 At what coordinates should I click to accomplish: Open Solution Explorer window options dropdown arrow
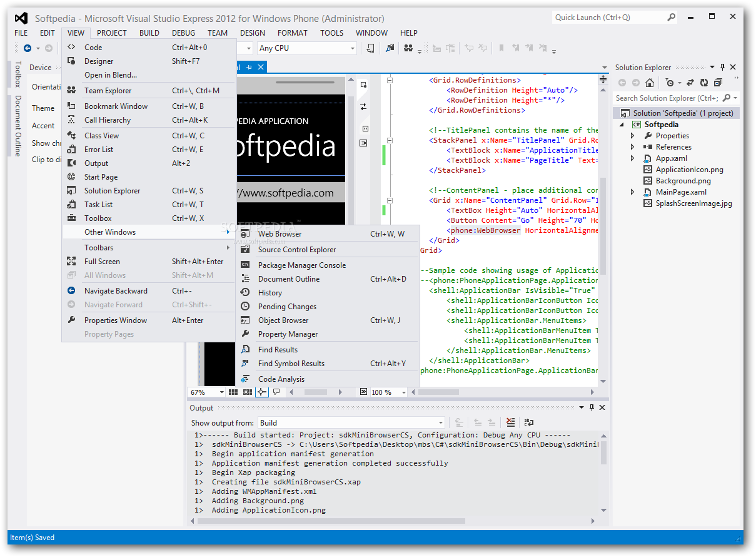[712, 67]
